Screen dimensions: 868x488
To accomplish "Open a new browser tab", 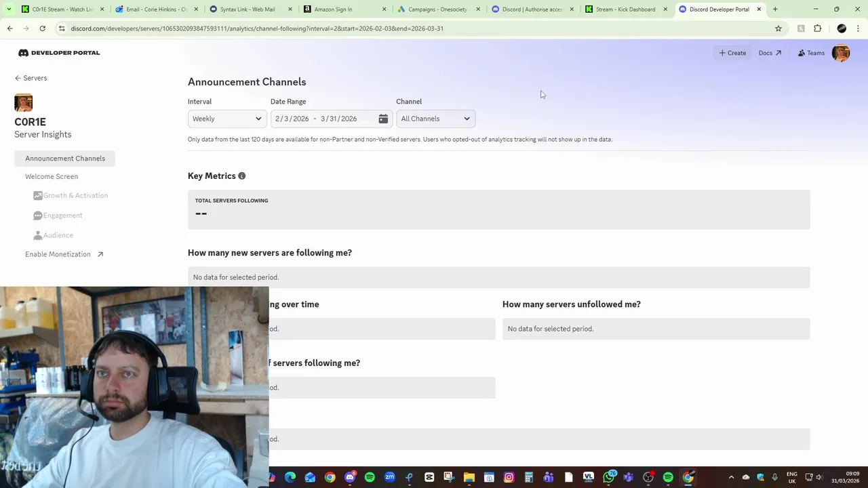I will 775,9.
